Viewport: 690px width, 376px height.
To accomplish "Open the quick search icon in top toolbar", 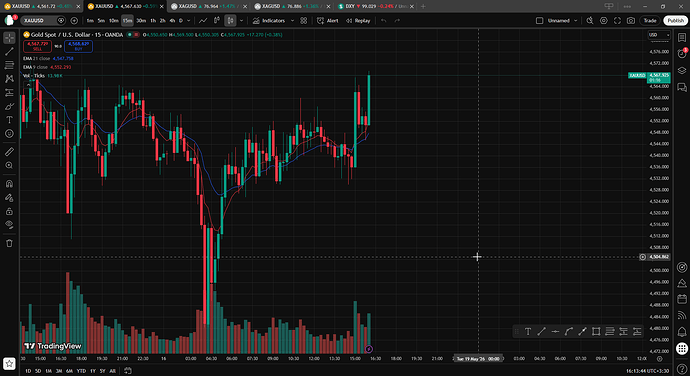I will [x=590, y=21].
